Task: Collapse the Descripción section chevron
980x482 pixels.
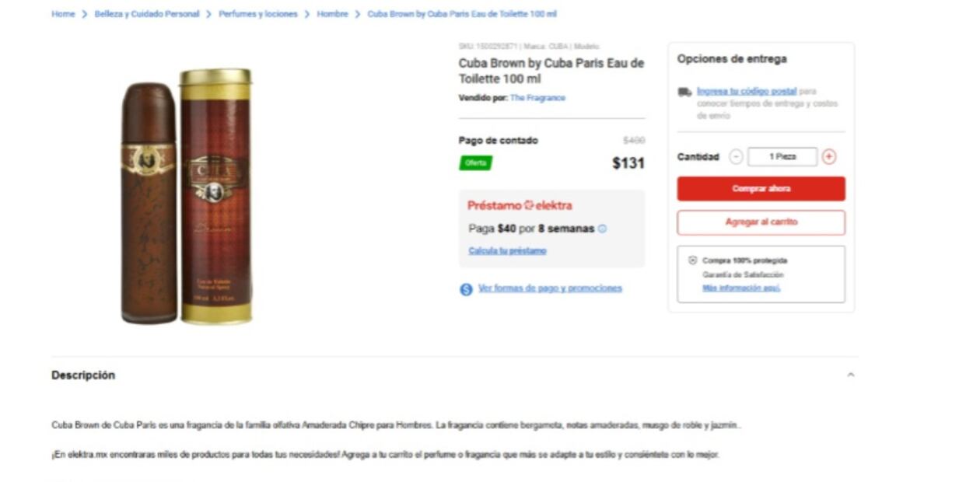Action: [850, 375]
